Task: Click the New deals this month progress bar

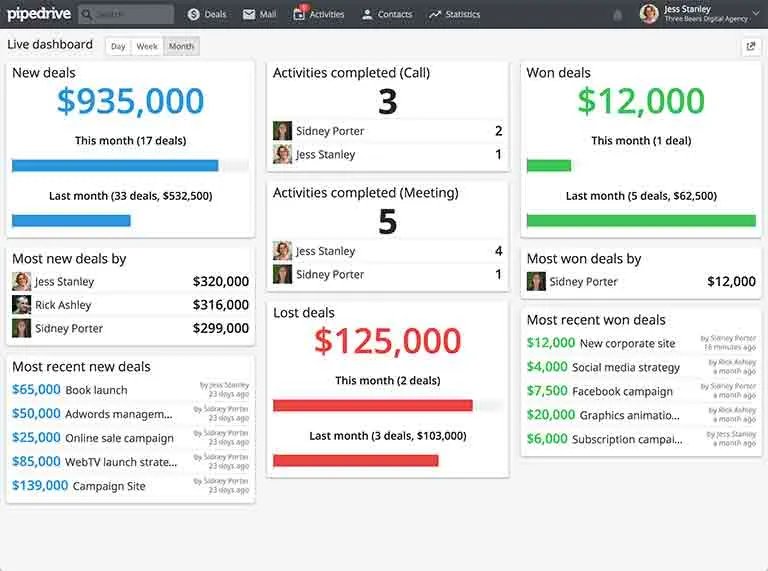Action: coord(115,165)
